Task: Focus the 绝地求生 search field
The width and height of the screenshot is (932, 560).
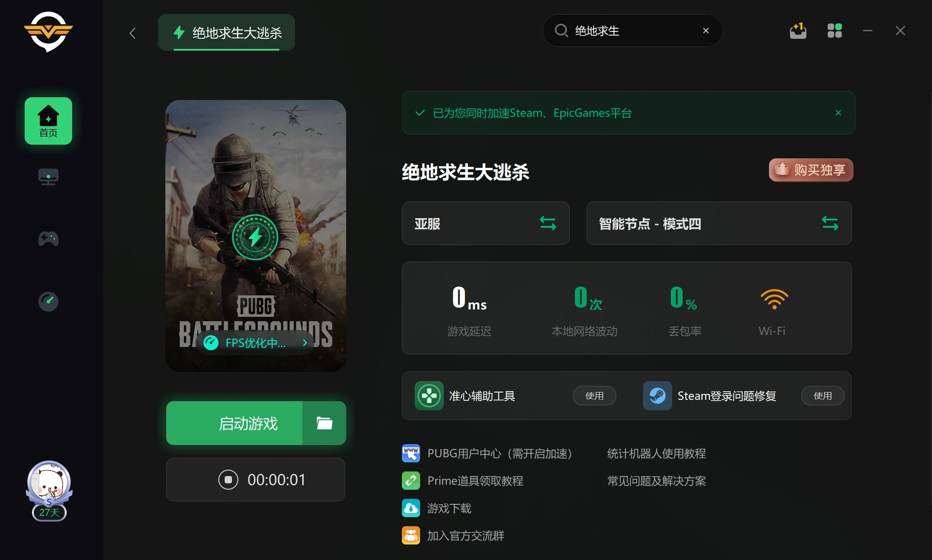Action: (x=633, y=31)
